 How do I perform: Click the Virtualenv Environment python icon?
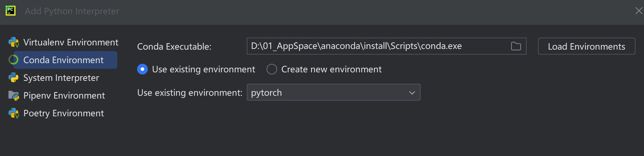click(14, 43)
